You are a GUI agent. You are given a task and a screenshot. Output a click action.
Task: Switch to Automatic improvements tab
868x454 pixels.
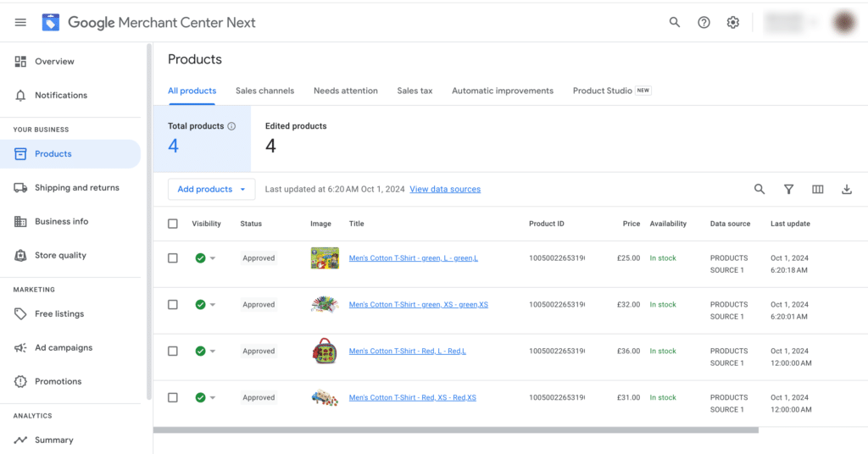503,91
